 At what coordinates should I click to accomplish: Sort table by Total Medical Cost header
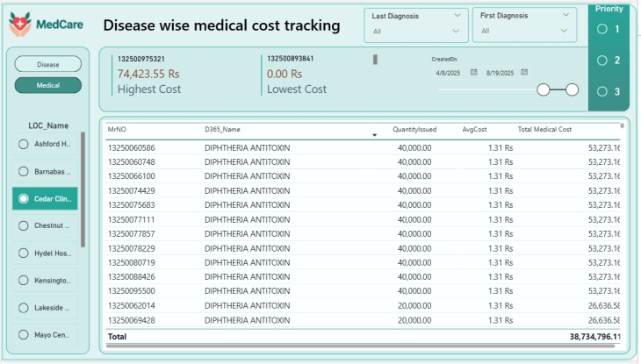click(x=544, y=130)
